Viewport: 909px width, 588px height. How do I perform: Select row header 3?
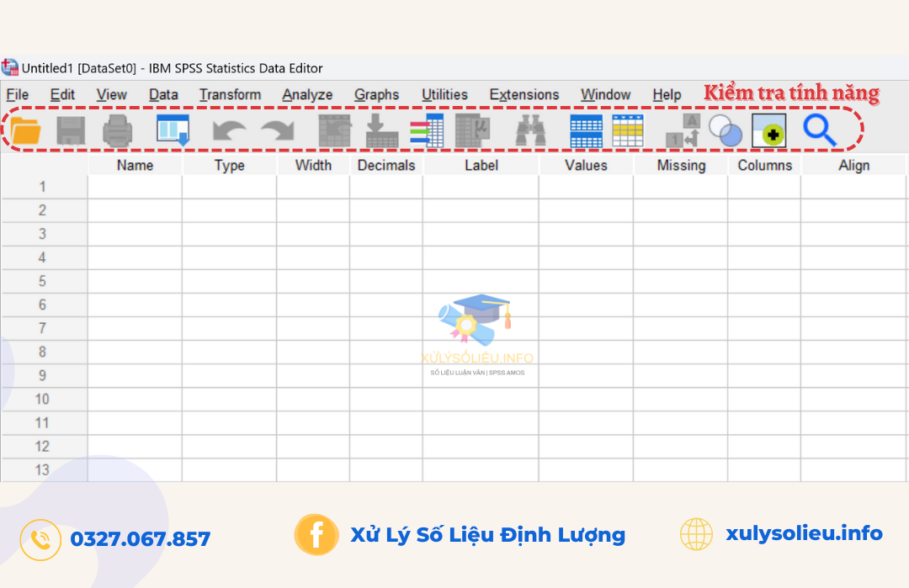tap(44, 234)
